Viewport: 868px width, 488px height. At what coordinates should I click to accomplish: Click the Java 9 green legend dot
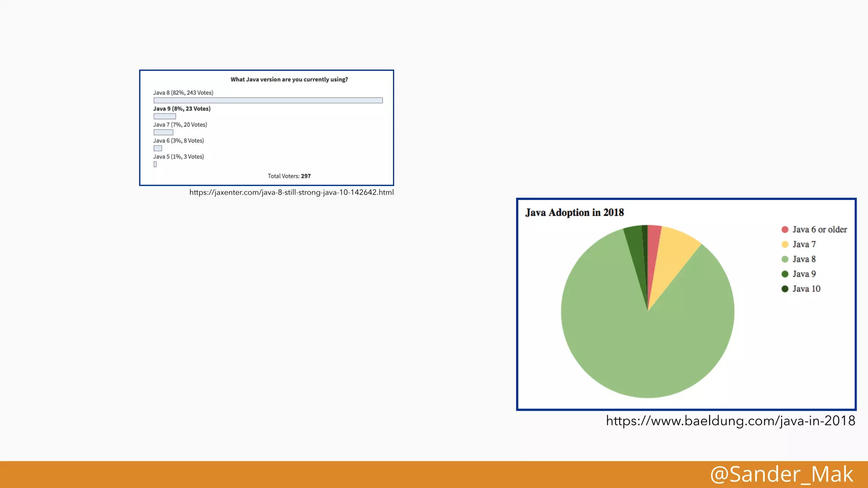[x=785, y=274]
